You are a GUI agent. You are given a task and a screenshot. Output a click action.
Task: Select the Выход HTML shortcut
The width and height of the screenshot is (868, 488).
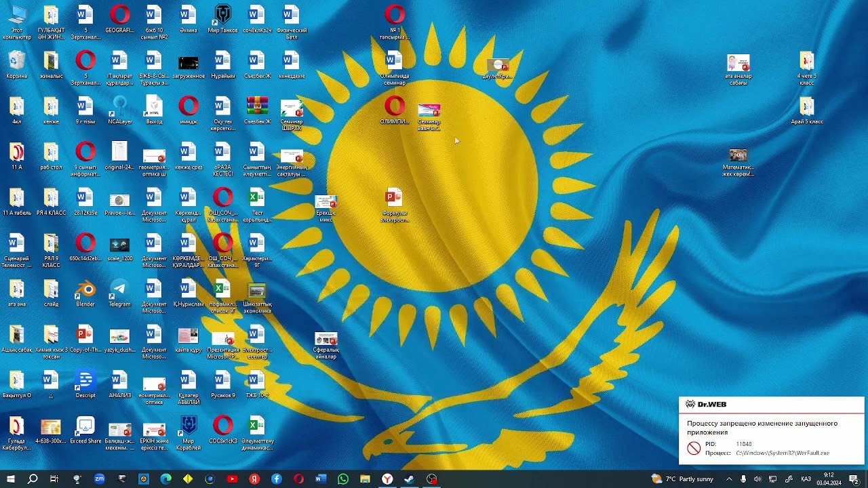point(154,112)
